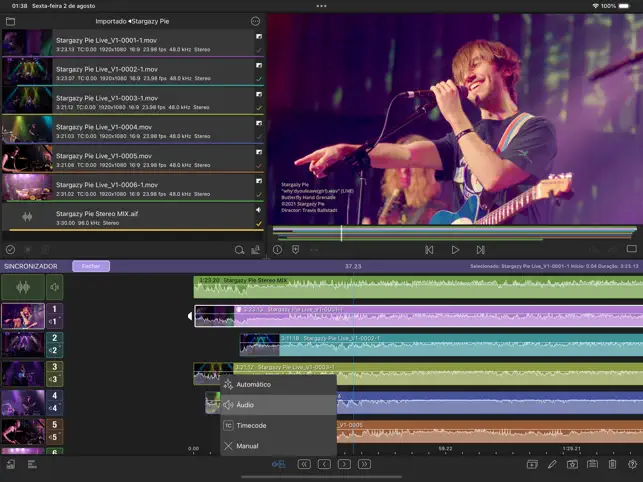
Task: Click the pencil edit icon
Action: click(x=551, y=464)
